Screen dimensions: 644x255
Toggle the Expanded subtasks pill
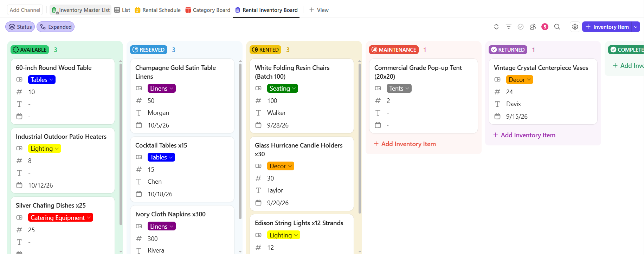pyautogui.click(x=56, y=27)
